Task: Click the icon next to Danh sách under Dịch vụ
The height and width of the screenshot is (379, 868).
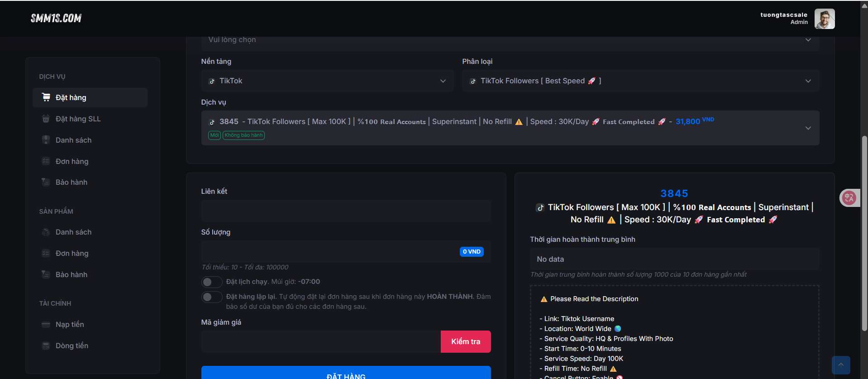Action: (x=46, y=140)
